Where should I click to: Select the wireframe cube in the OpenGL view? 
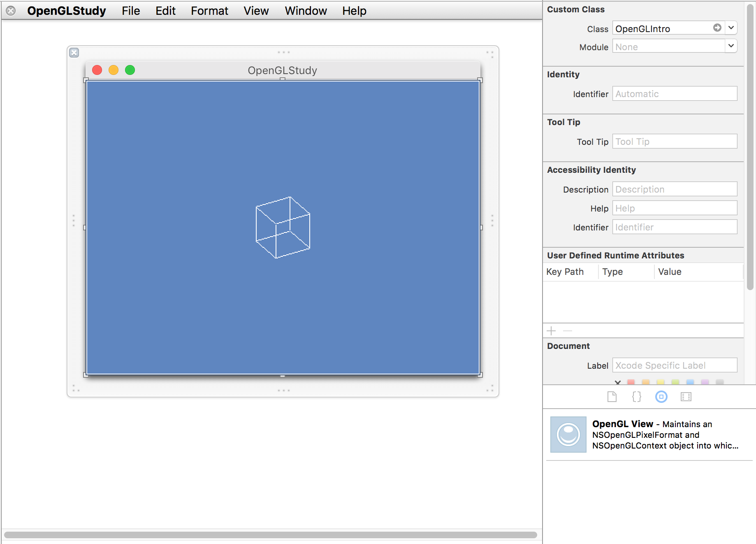click(283, 228)
